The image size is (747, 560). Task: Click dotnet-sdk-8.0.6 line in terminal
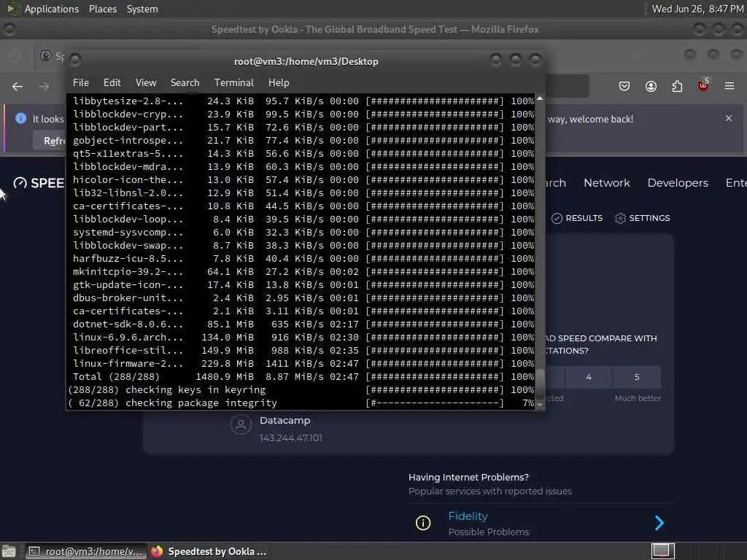303,324
